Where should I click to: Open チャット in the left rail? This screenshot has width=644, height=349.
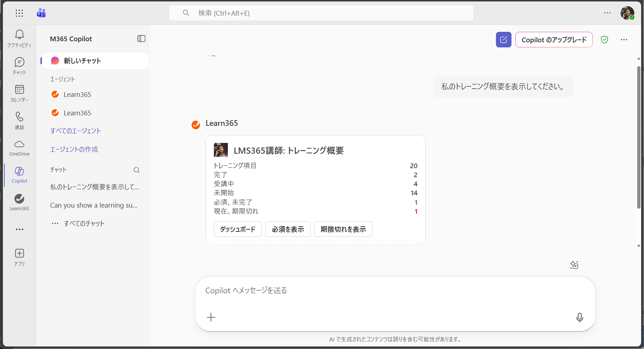20,66
